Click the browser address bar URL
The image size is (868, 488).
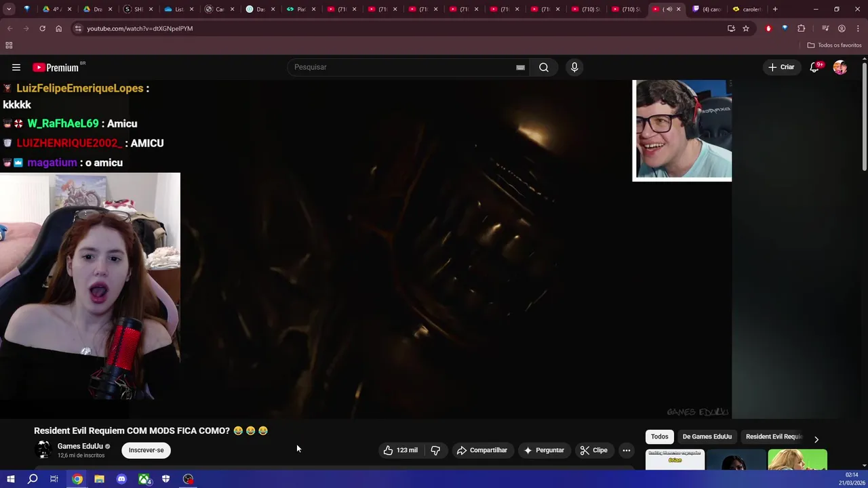[140, 28]
